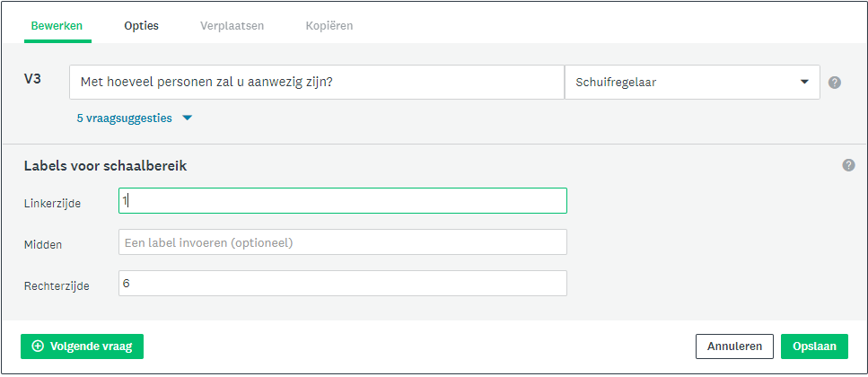Expand the vraagsuggesties blue arrow
The height and width of the screenshot is (377, 868).
coord(187,118)
